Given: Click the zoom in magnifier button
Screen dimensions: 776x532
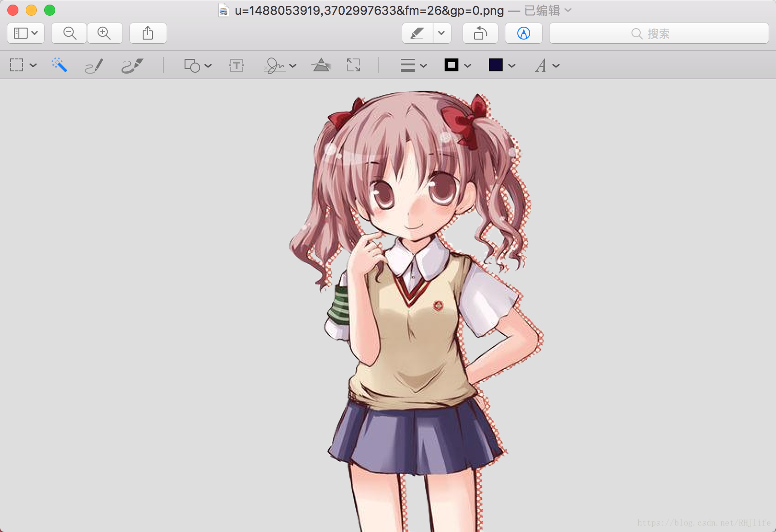Looking at the screenshot, I should pos(104,33).
